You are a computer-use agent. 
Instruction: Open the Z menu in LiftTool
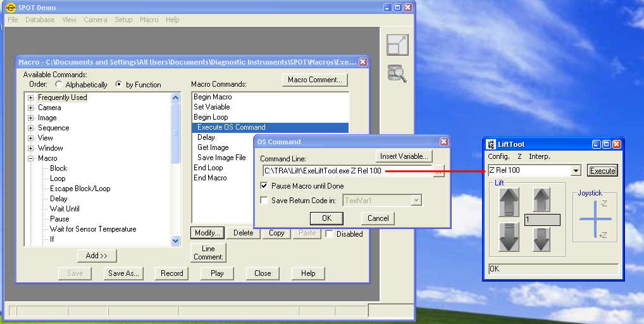(519, 156)
